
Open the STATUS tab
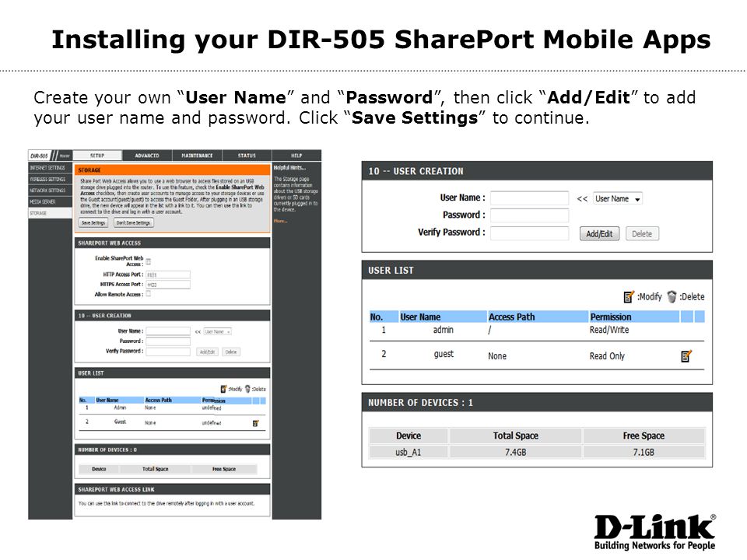(247, 156)
